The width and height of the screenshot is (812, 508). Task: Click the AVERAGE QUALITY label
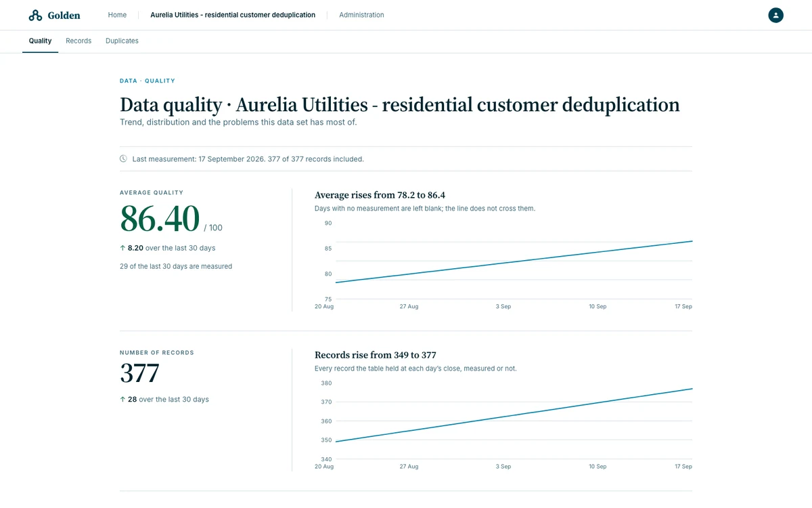point(152,192)
